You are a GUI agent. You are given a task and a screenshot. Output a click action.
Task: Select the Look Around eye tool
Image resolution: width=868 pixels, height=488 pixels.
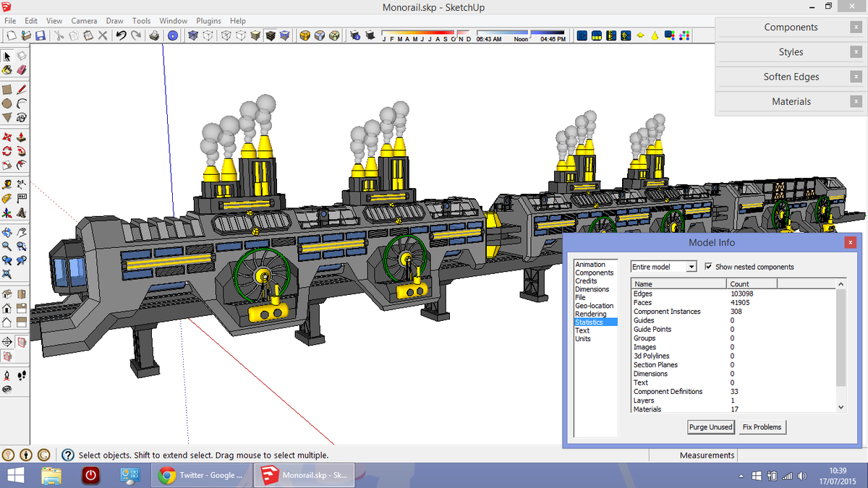pyautogui.click(x=7, y=389)
